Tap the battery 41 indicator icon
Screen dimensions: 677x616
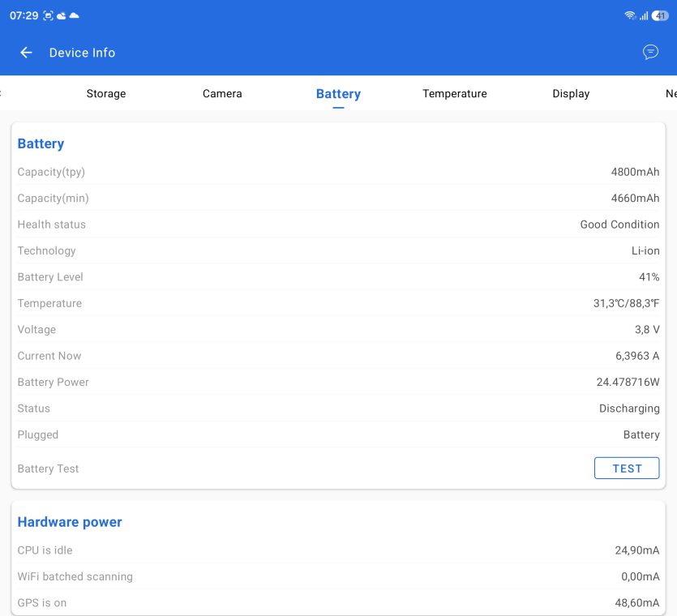pyautogui.click(x=660, y=15)
